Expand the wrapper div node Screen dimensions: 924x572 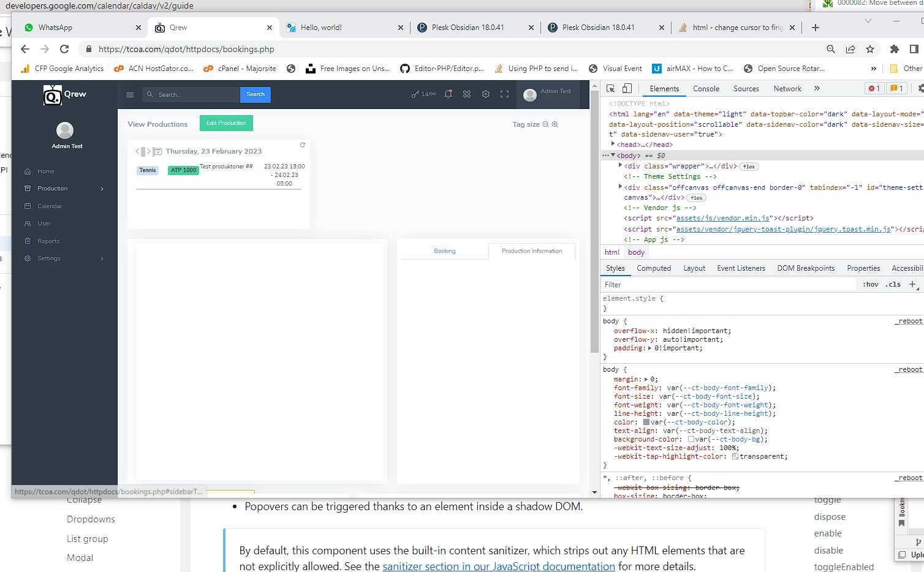point(620,166)
